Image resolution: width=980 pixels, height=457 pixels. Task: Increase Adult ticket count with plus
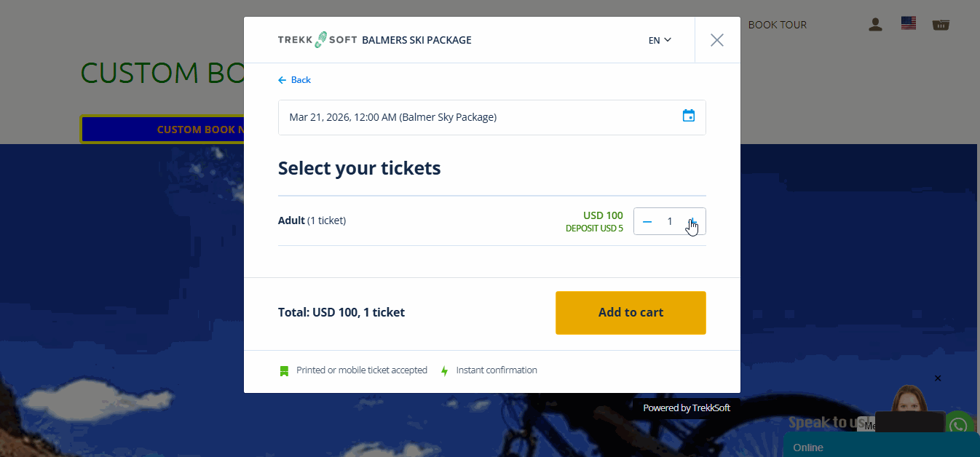pyautogui.click(x=693, y=221)
